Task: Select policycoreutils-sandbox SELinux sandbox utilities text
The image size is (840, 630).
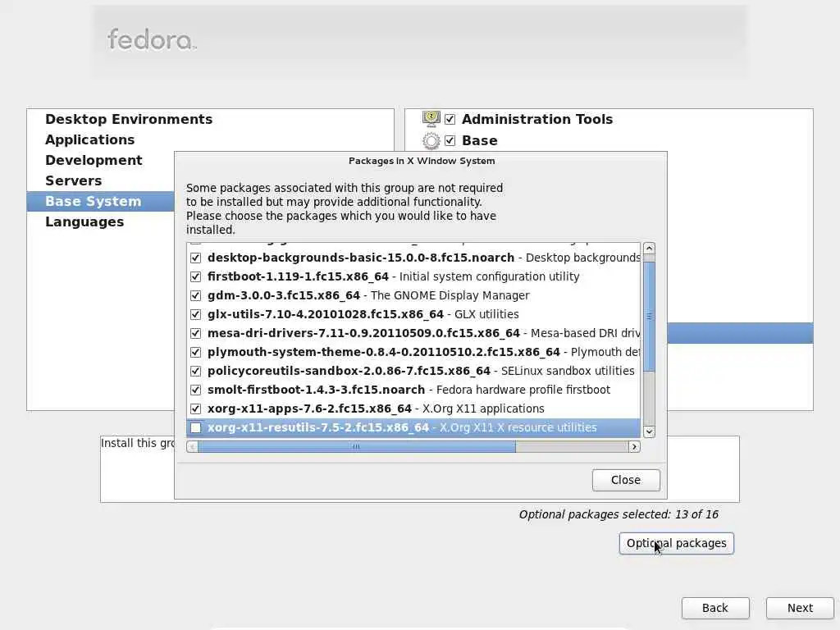Action: [x=421, y=371]
